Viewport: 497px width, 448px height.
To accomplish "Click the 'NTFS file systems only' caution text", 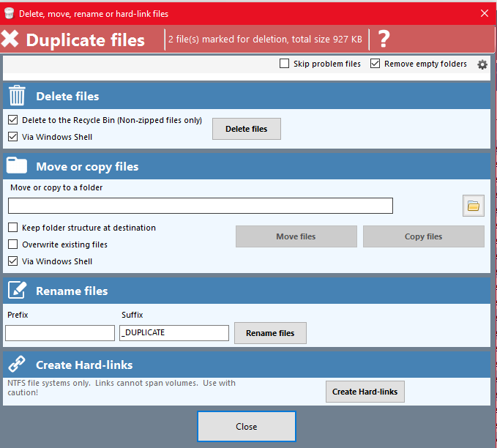I will click(122, 387).
